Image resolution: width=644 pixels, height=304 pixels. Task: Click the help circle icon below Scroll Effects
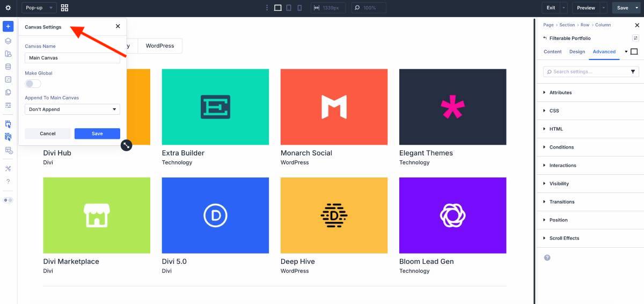click(x=547, y=257)
